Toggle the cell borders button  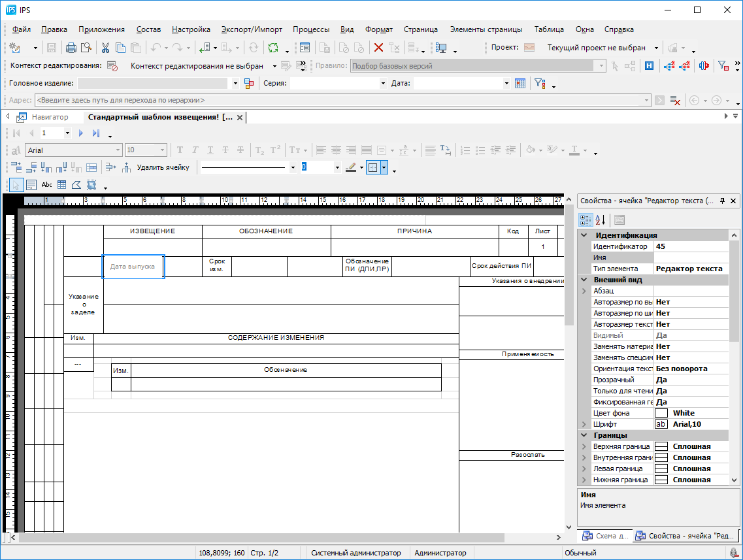coord(372,167)
